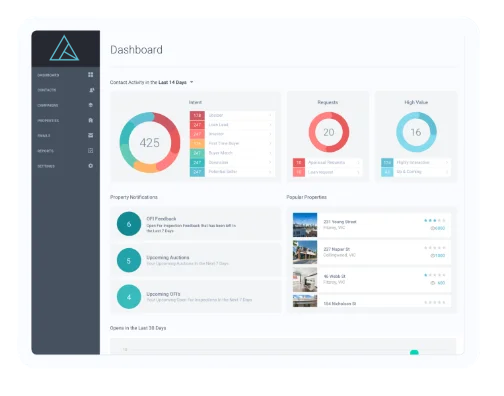This screenshot has width=504, height=396.
Task: Open Emails via its envelope icon
Action: pos(91,135)
